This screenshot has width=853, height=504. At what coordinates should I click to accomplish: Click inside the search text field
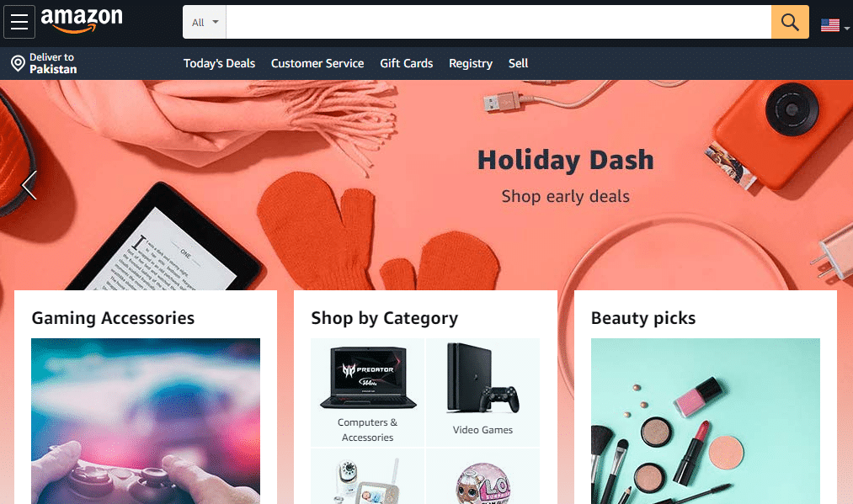click(x=498, y=22)
